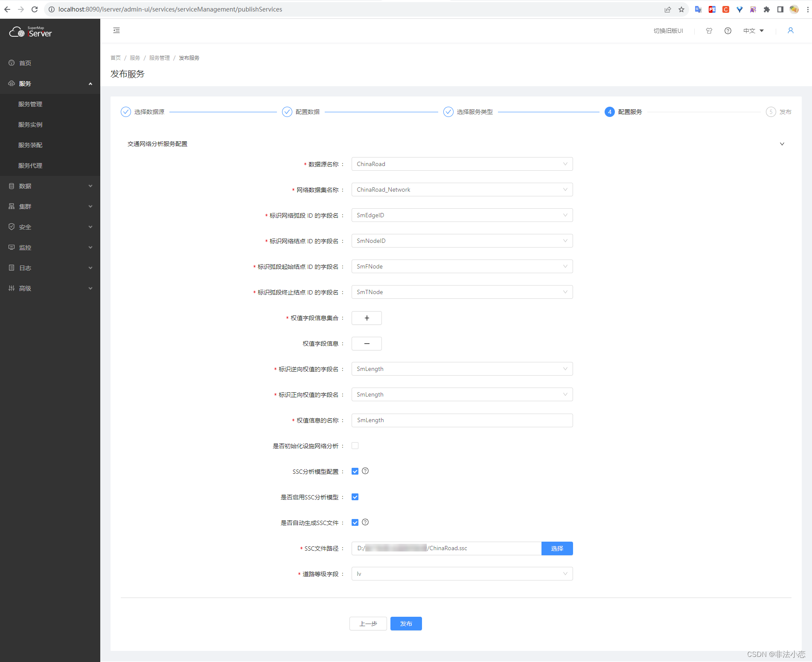This screenshot has height=662, width=812.
Task: Click the help icon beside 是否自动生成SSC文件
Action: click(365, 522)
